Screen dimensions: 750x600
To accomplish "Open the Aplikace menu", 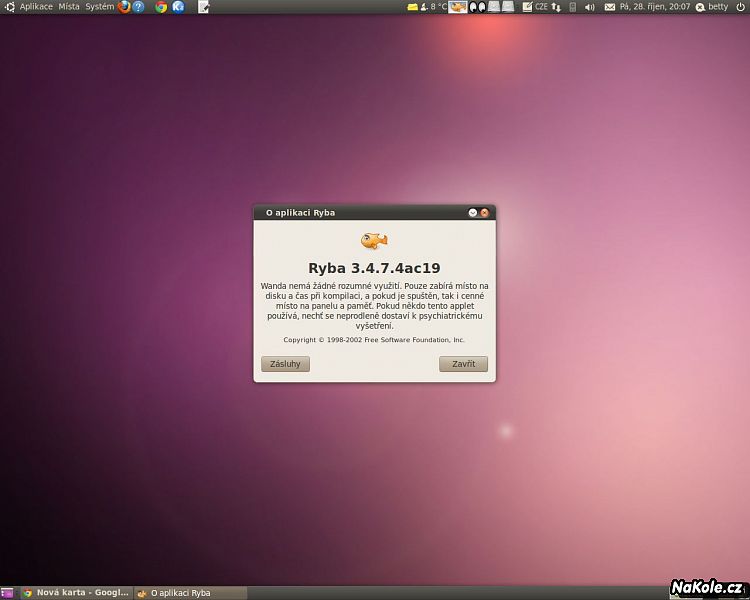I will pyautogui.click(x=36, y=7).
